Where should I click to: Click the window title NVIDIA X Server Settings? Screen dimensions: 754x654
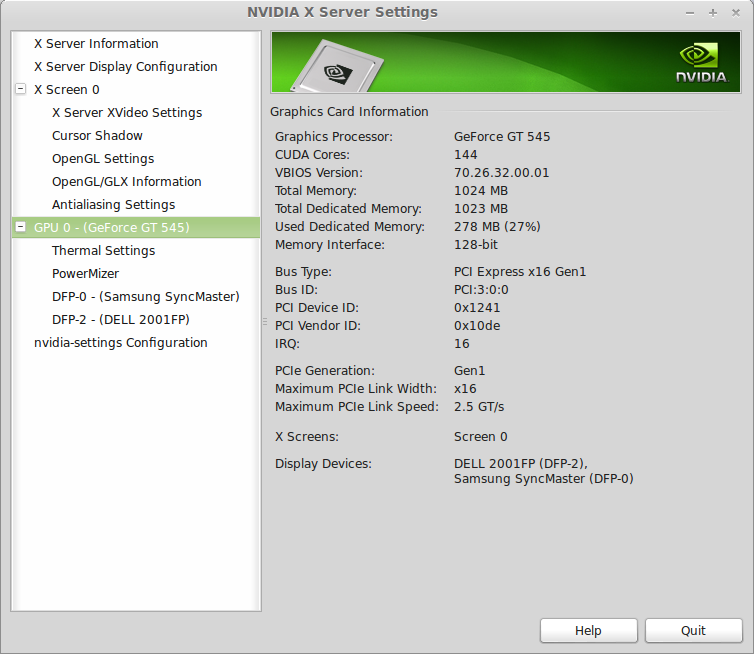coord(342,12)
